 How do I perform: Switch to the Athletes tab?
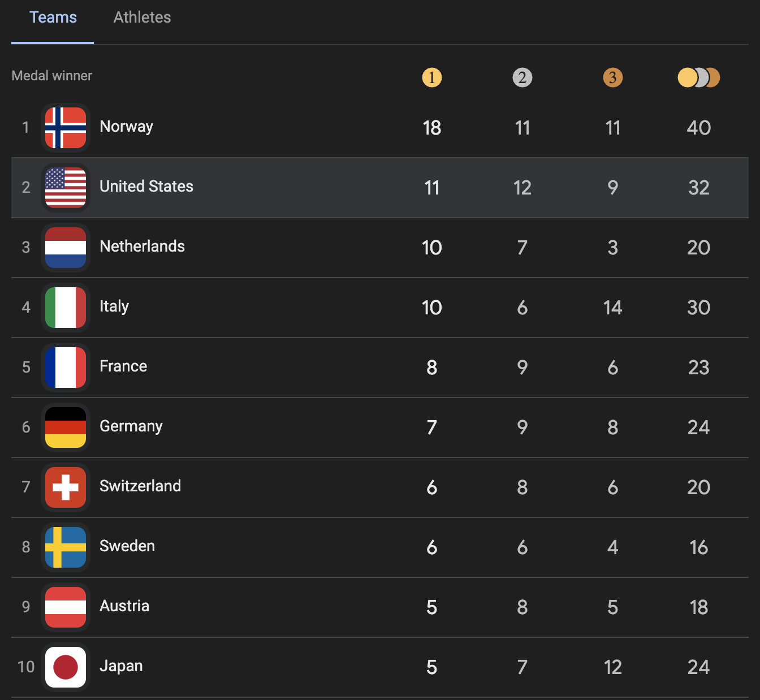click(x=142, y=18)
